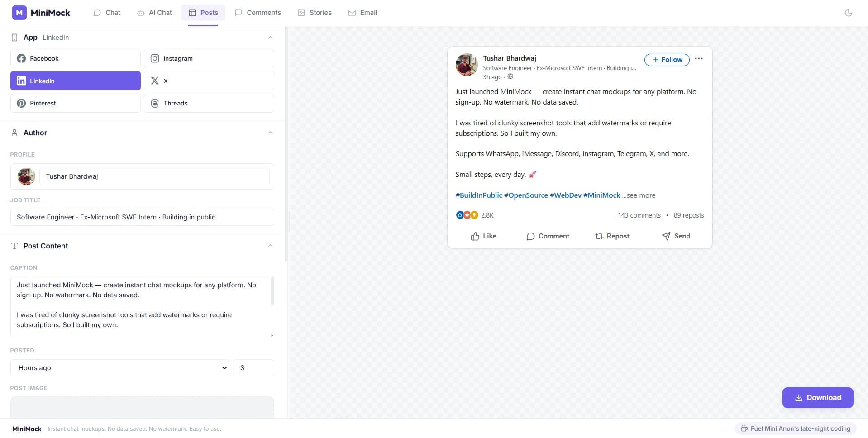Viewport: 868px width, 438px height.
Task: Collapse the App section chevron
Action: pos(270,38)
